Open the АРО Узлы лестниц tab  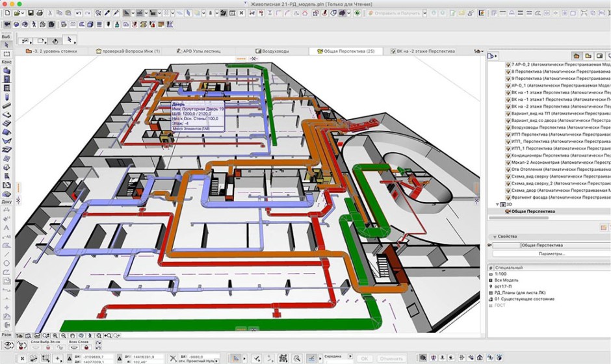coord(200,51)
